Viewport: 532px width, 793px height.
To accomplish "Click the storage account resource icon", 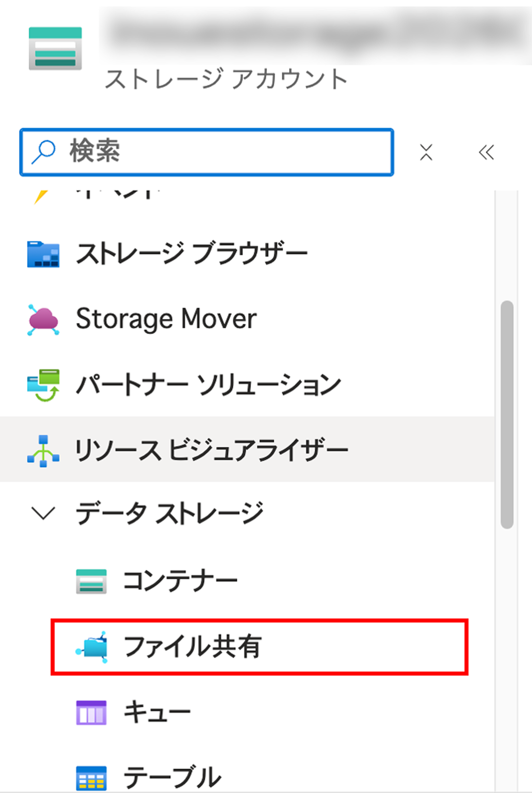I will click(55, 49).
